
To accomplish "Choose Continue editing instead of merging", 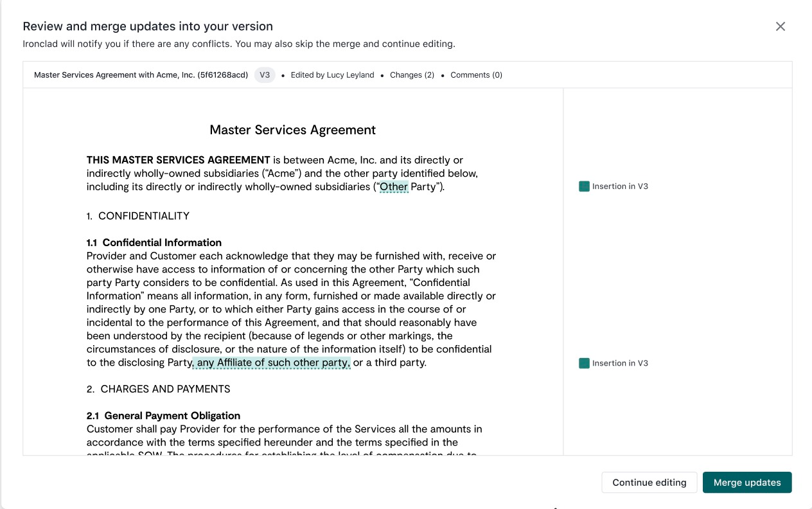I will coord(649,483).
